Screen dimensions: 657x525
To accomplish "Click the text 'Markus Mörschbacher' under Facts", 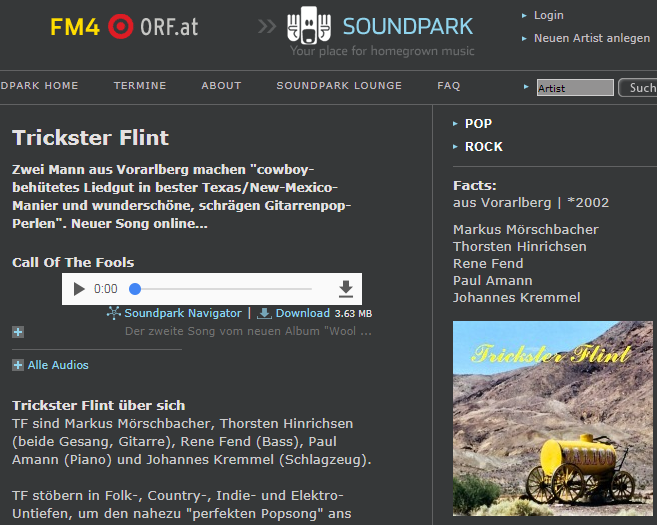I will pos(525,230).
